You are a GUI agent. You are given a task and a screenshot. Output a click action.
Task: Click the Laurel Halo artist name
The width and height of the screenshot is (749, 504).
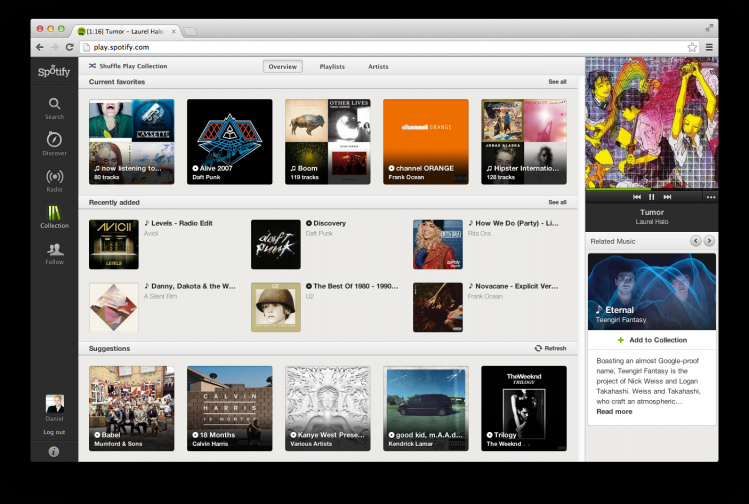652,222
